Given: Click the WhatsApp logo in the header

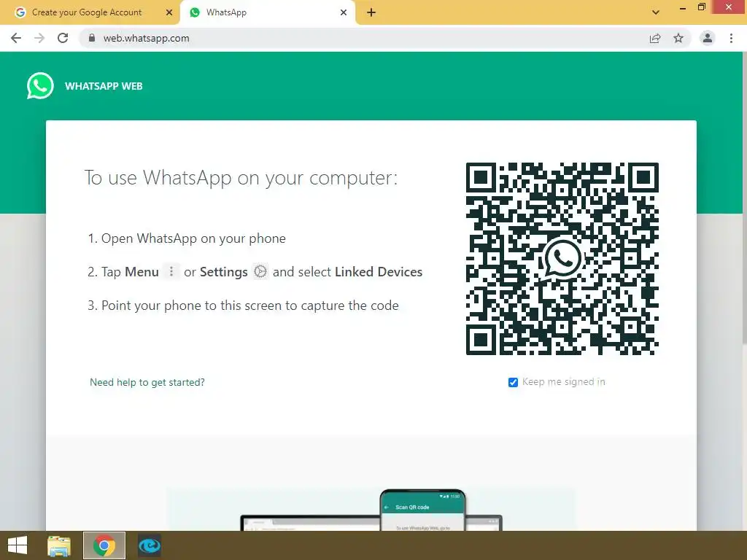Looking at the screenshot, I should (40, 86).
